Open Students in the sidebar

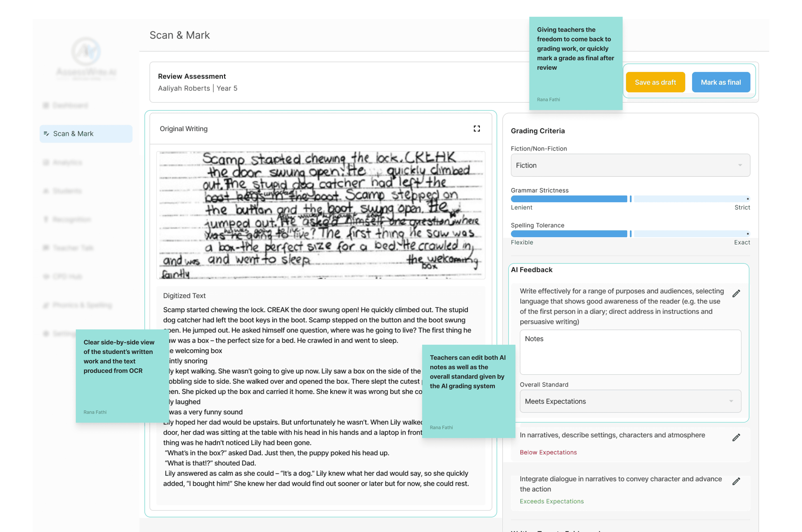tap(67, 191)
